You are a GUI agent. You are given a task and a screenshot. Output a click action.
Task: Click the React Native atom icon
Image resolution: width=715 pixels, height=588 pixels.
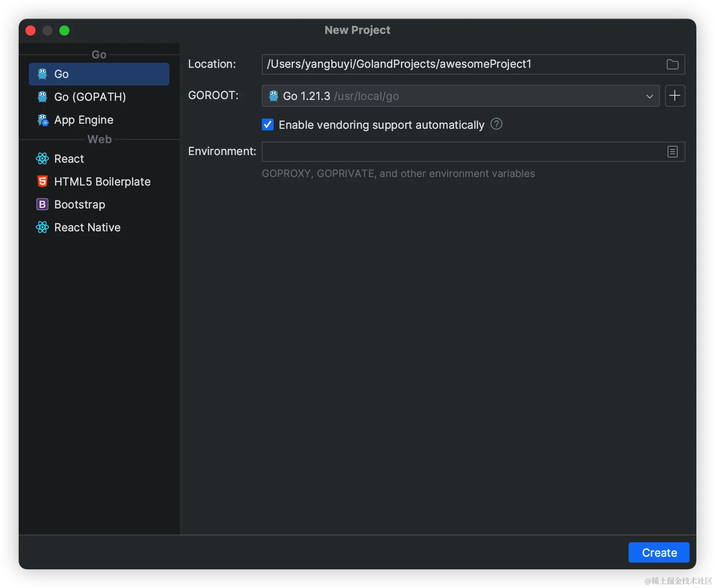[42, 227]
